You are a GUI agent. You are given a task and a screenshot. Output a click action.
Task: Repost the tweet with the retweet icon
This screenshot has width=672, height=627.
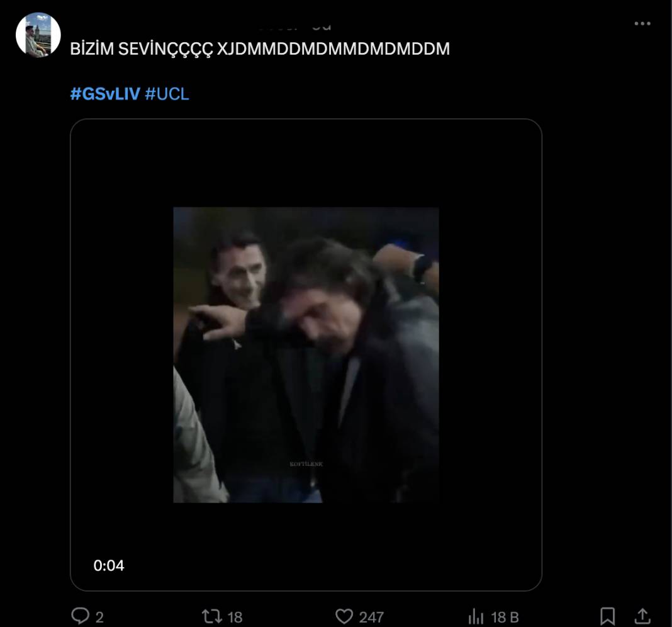[x=211, y=616]
